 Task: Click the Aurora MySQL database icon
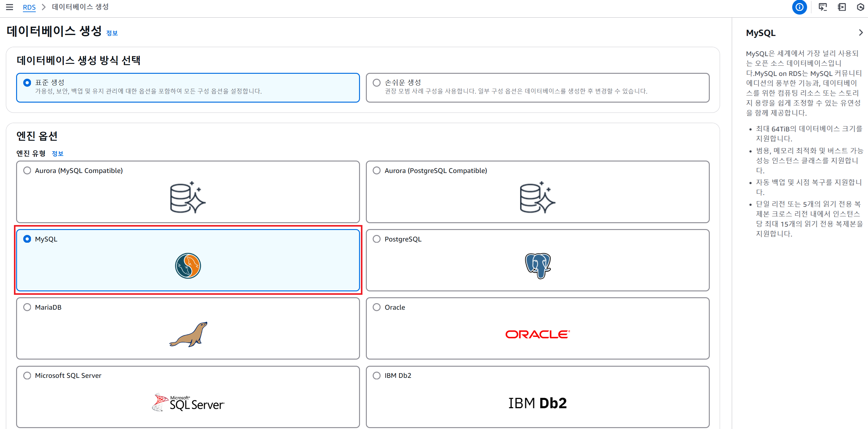point(188,198)
